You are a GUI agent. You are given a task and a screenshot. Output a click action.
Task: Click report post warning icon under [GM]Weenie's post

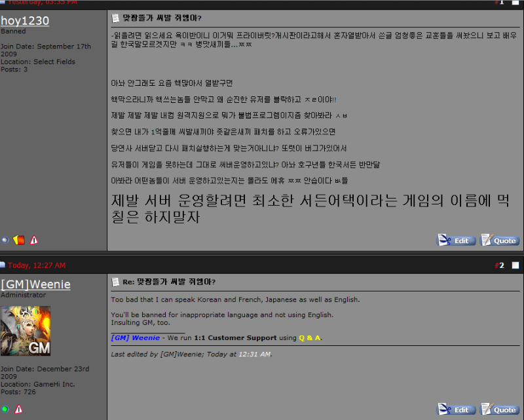[x=19, y=409]
